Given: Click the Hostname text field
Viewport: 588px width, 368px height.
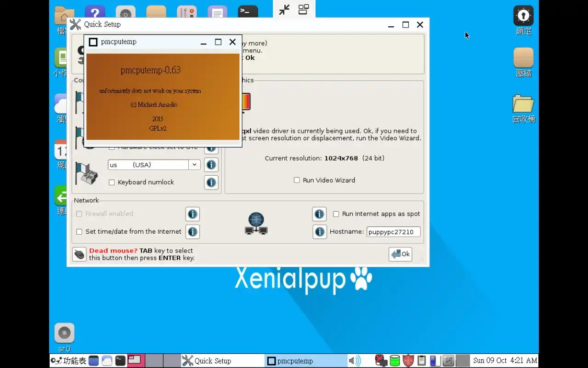Looking at the screenshot, I should (393, 232).
